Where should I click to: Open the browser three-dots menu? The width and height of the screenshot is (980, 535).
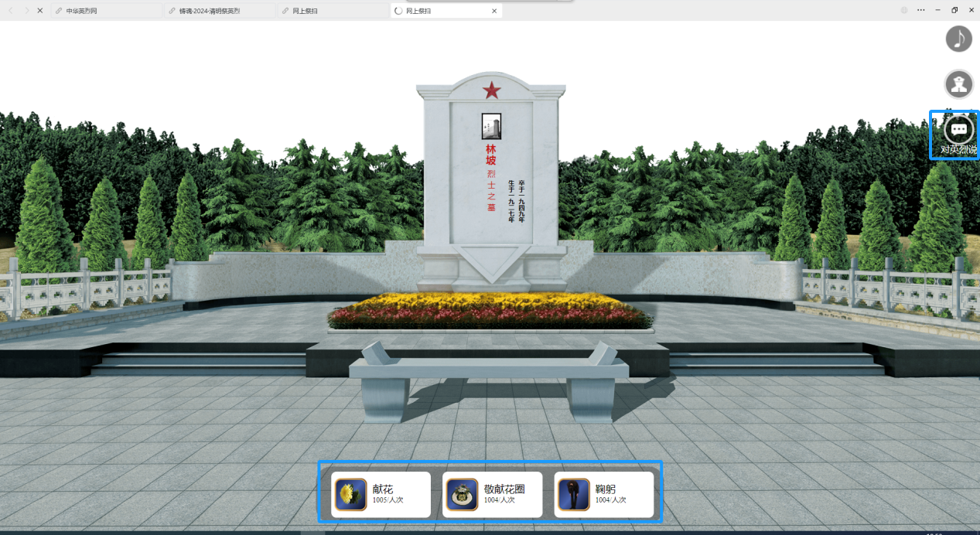(920, 11)
